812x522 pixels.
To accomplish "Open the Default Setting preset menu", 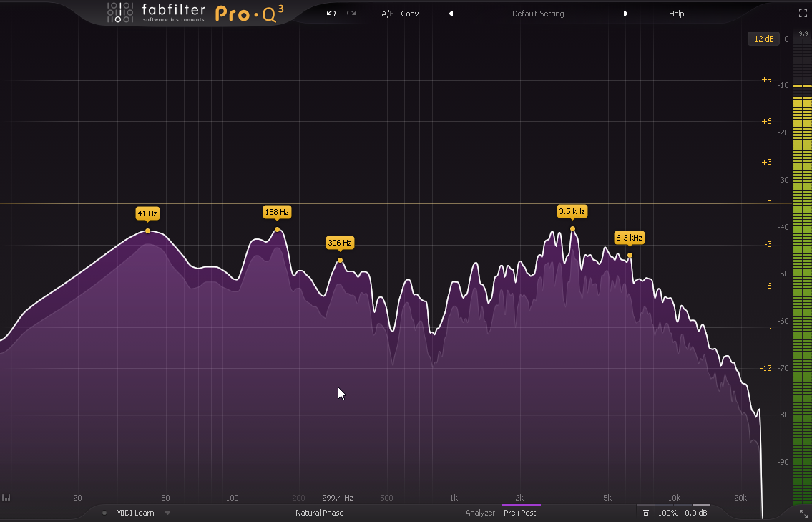I will point(538,14).
